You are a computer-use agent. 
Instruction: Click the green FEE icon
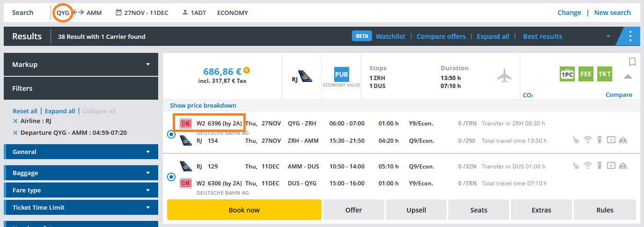click(x=585, y=74)
